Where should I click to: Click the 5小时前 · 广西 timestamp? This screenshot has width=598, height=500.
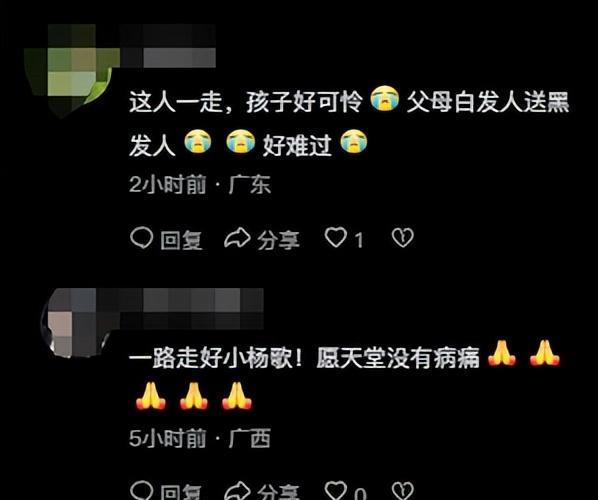200,438
